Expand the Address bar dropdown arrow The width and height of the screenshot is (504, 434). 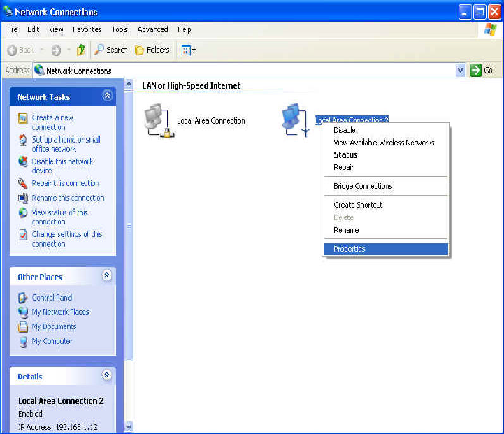click(460, 71)
